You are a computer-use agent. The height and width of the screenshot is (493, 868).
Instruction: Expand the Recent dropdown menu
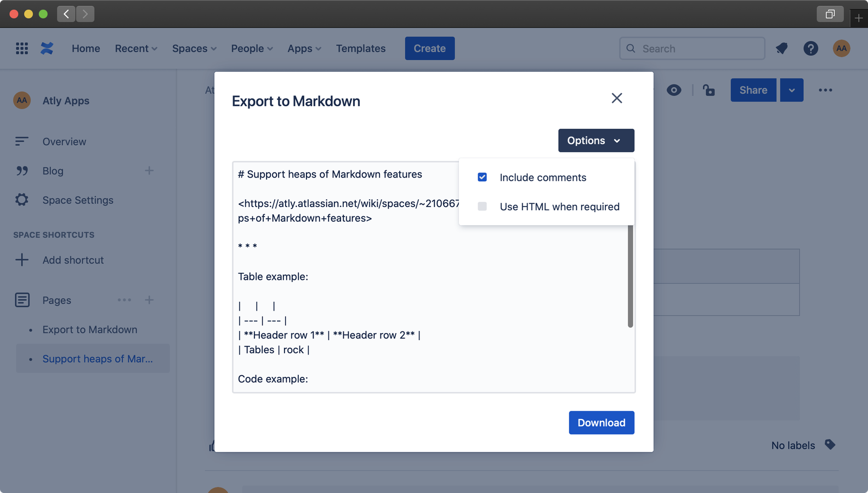click(136, 48)
